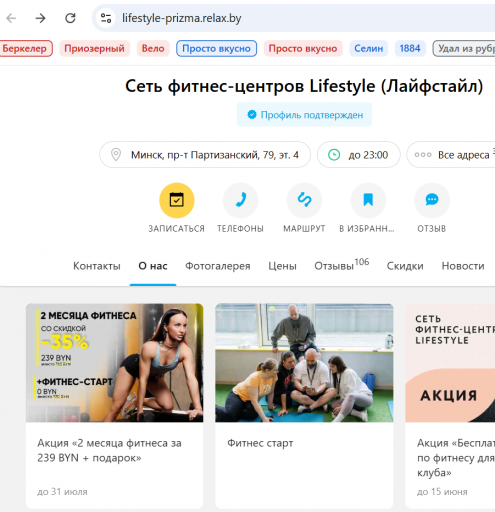
Task: View site information icon in address bar
Action: tap(106, 18)
